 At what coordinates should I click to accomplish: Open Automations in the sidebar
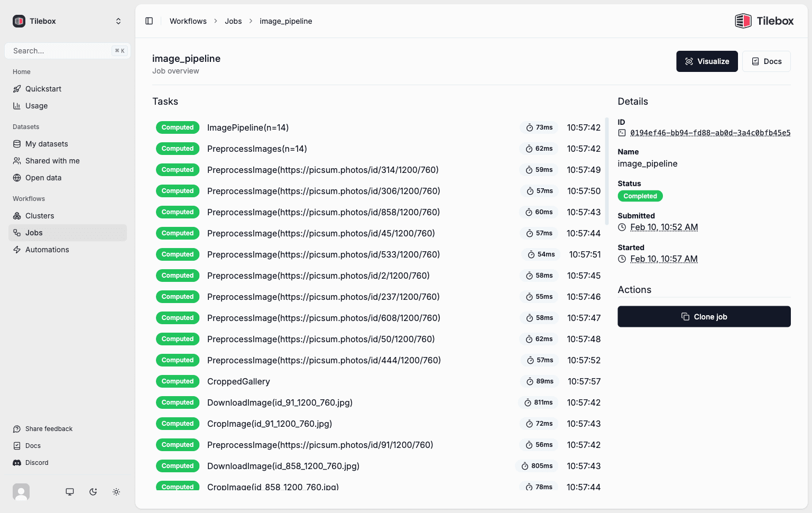coord(68,250)
